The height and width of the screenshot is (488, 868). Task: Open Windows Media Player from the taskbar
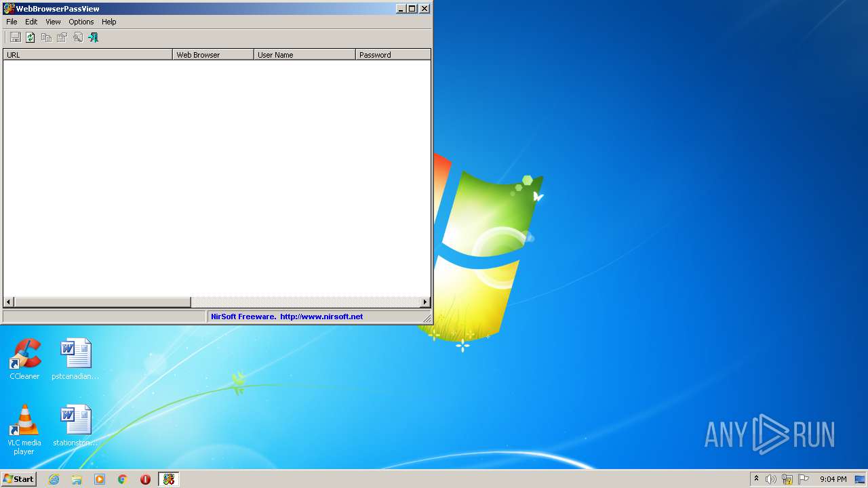(100, 479)
